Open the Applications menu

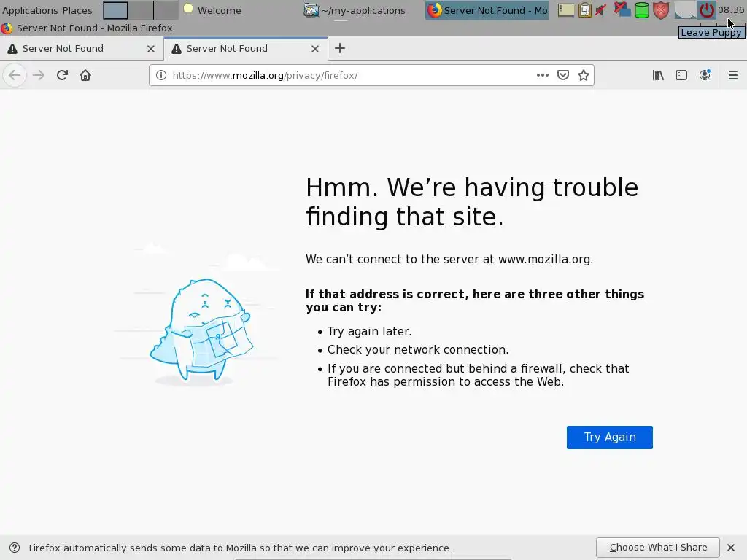pos(30,10)
